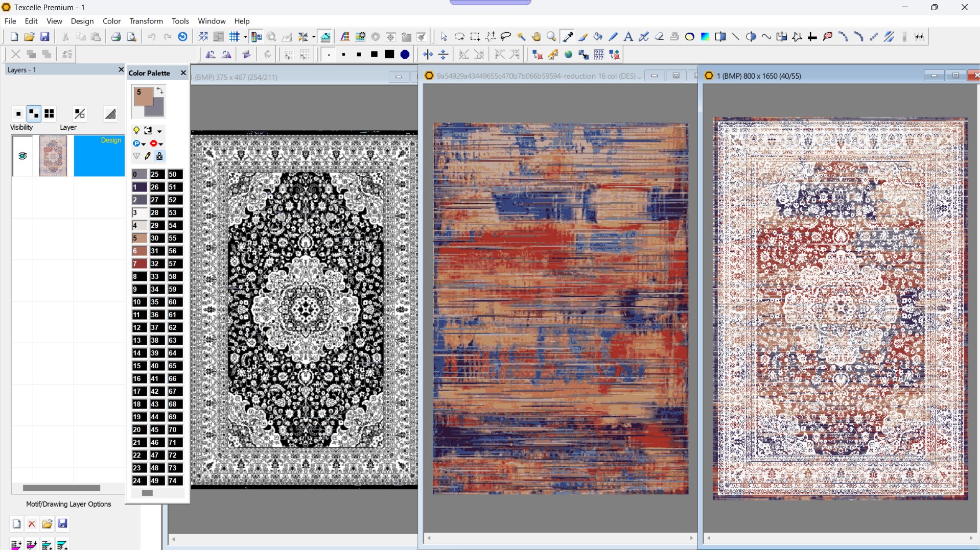Select the magic wand tool
This screenshot has height=550, width=980.
point(521,37)
